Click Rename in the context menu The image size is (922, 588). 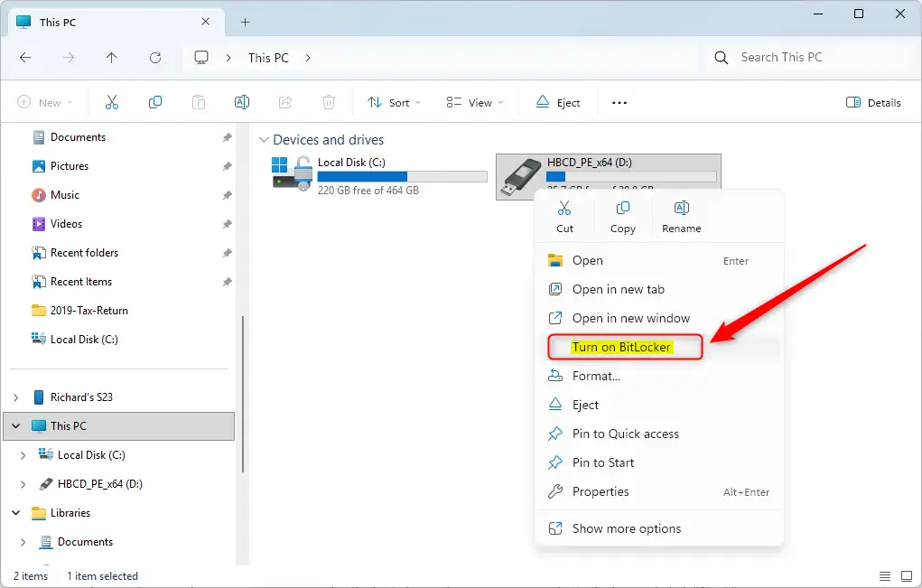pyautogui.click(x=682, y=217)
